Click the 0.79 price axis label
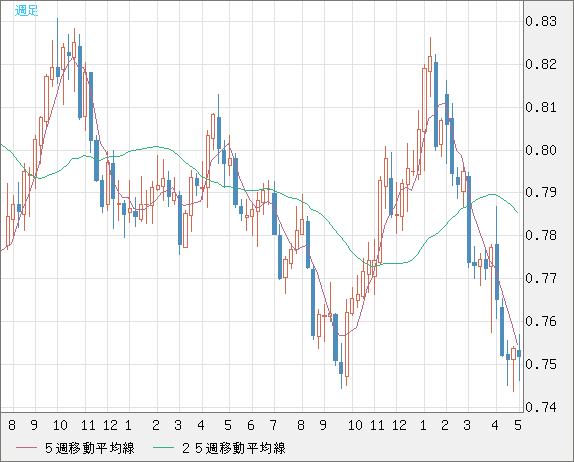 point(541,192)
